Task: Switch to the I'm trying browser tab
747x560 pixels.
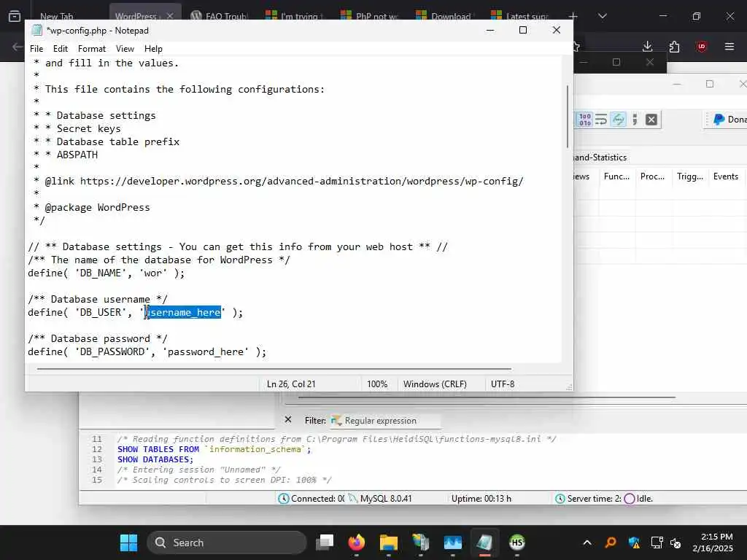Action: [x=295, y=16]
